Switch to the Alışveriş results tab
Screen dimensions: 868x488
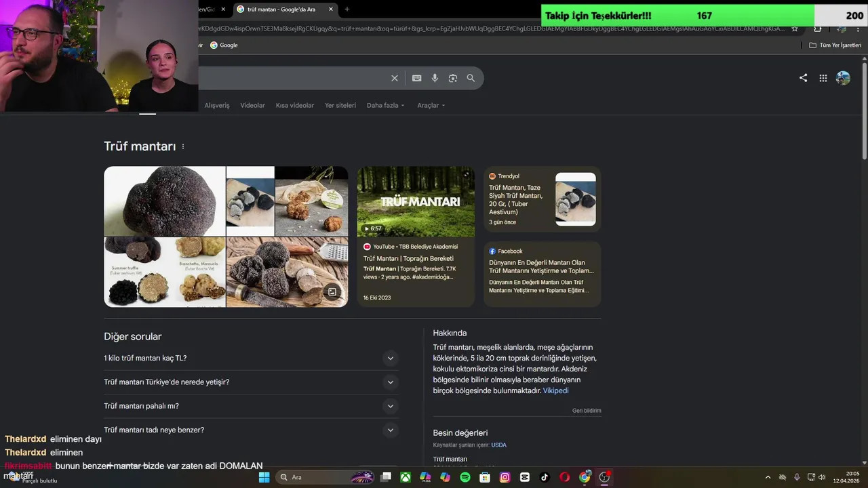click(217, 105)
